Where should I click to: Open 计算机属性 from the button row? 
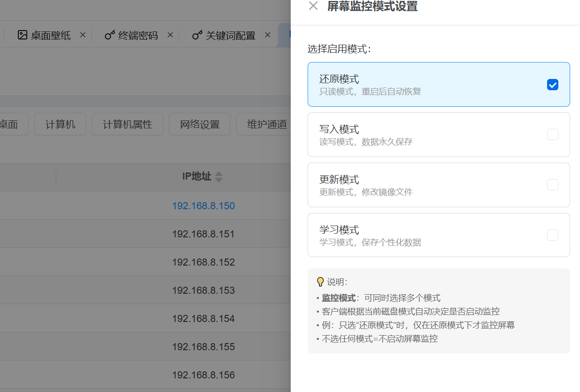tap(127, 125)
